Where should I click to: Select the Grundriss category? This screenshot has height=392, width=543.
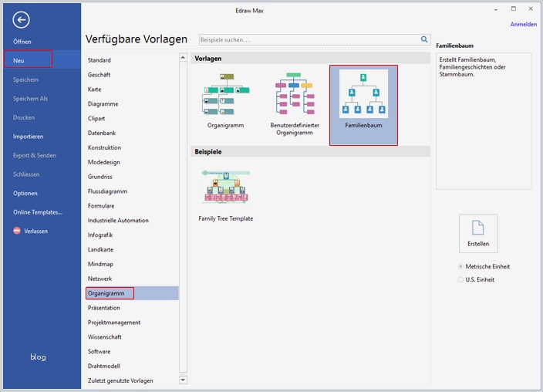point(100,177)
